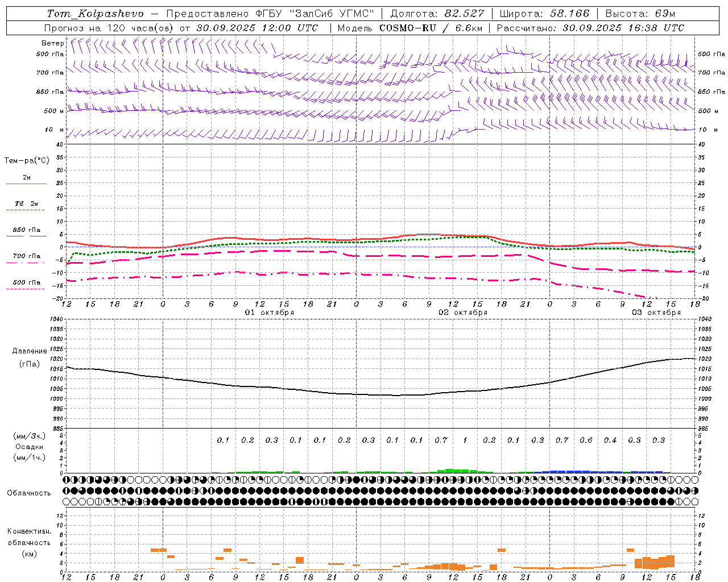The image size is (728, 582).
Task: Click the Td 2м legend label
Action: [x=27, y=203]
